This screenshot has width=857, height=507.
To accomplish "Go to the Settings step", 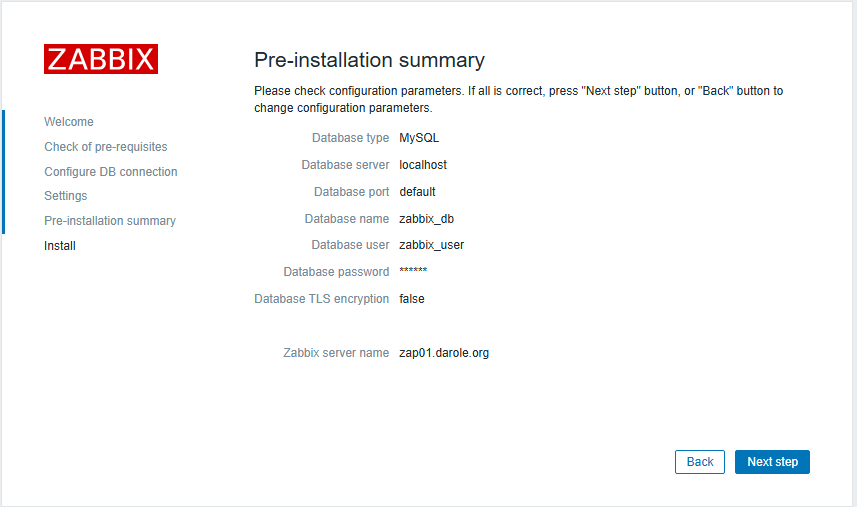I will coord(66,196).
